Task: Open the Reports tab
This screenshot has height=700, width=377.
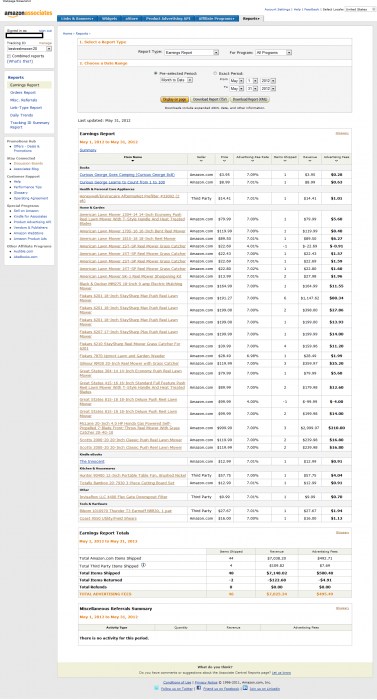Action: pos(252,19)
